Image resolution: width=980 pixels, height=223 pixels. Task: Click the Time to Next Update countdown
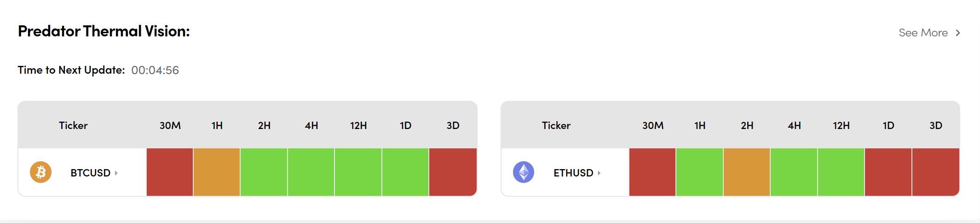click(155, 70)
